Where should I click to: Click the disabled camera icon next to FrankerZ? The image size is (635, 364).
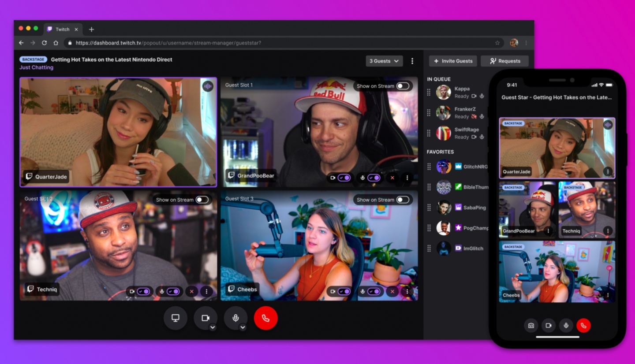tap(474, 116)
